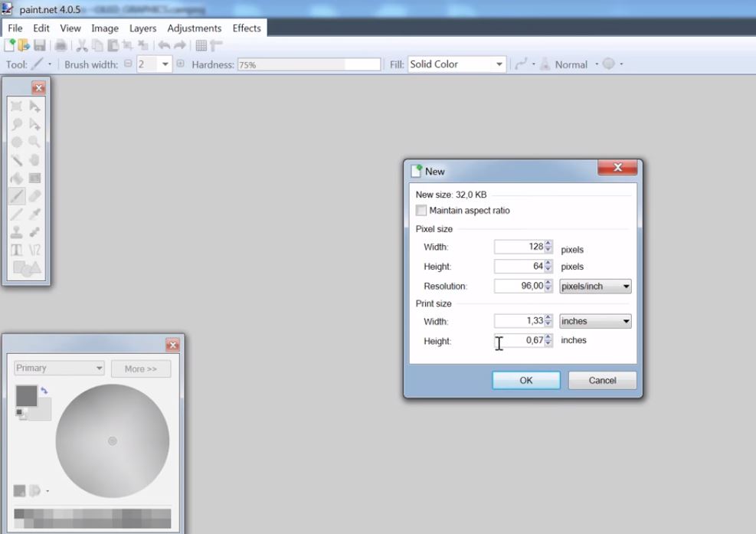Select the Pencil tool
Viewport: 756px width, 534px height.
tap(16, 214)
